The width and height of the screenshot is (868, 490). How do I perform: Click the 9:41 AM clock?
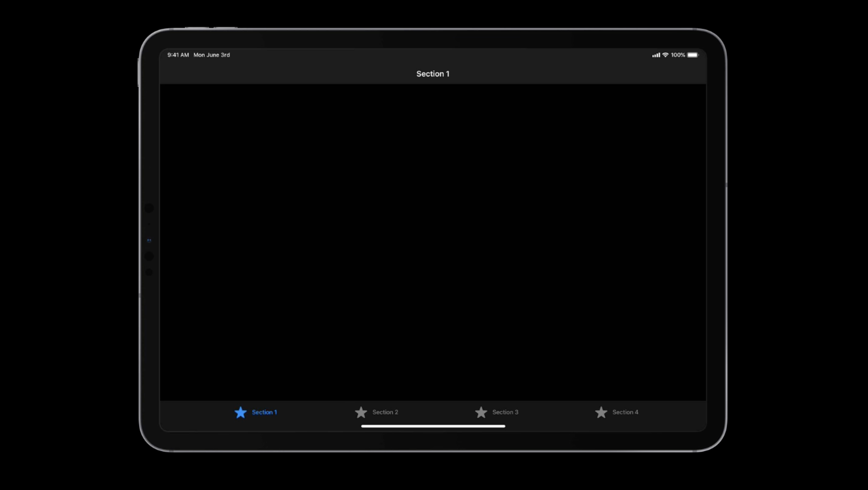click(178, 55)
